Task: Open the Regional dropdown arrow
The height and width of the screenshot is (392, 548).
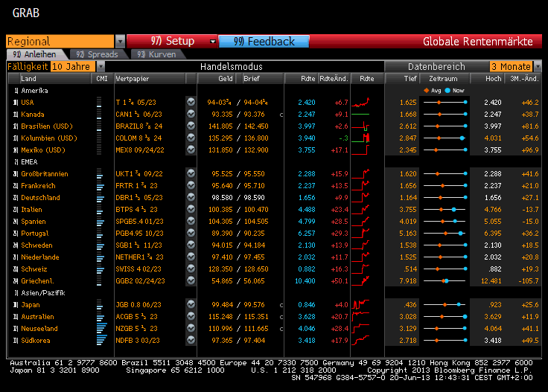Action: tap(120, 41)
